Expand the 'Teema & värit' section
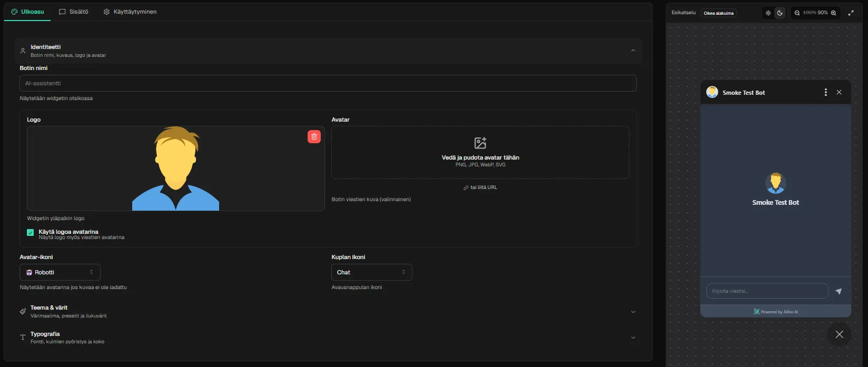 pos(328,311)
